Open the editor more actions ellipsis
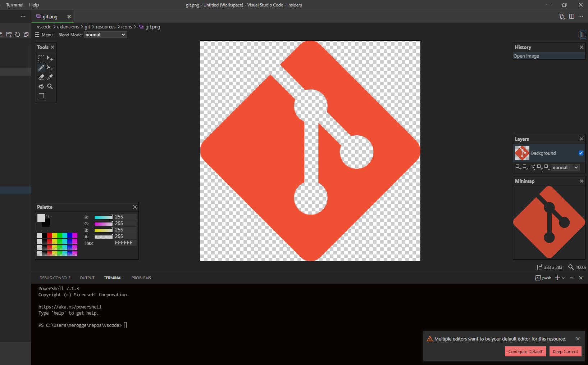Screen dimensions: 588x365 581,17
